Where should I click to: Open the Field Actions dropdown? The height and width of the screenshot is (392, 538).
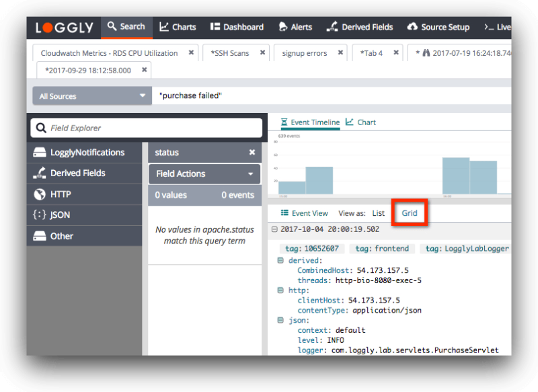[x=204, y=173]
